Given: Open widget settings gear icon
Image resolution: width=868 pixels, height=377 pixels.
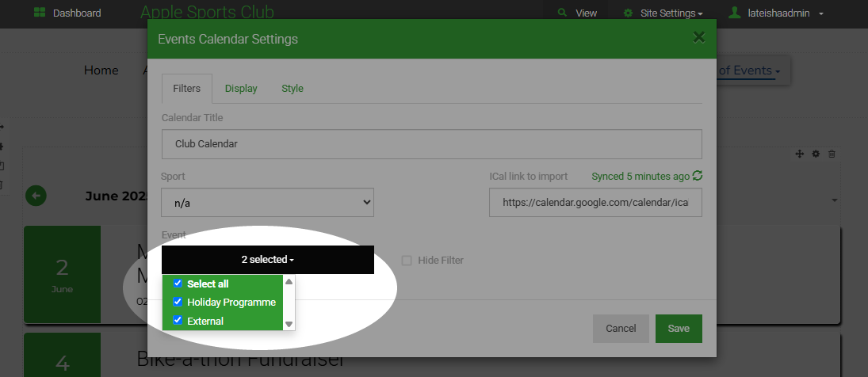Looking at the screenshot, I should tap(816, 154).
